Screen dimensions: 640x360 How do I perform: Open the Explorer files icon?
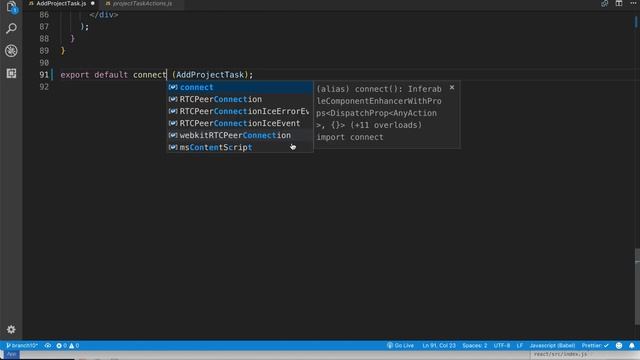(x=11, y=7)
